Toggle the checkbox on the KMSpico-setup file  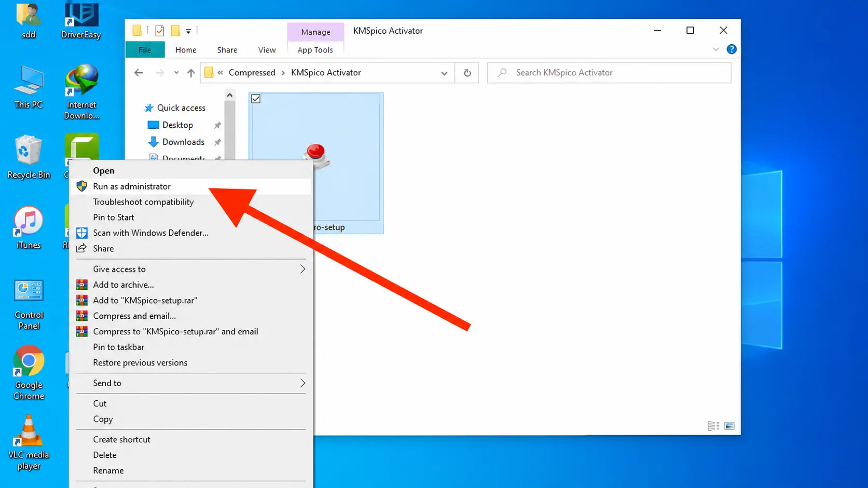(x=256, y=99)
